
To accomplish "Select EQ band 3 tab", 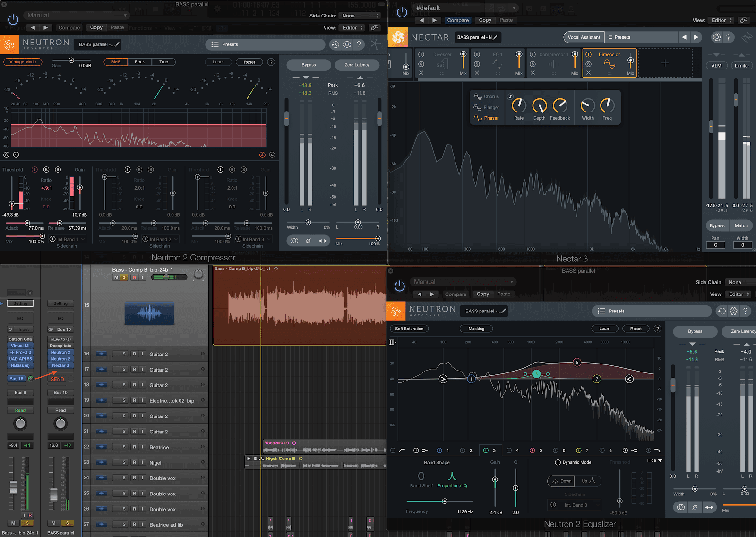I will [490, 450].
